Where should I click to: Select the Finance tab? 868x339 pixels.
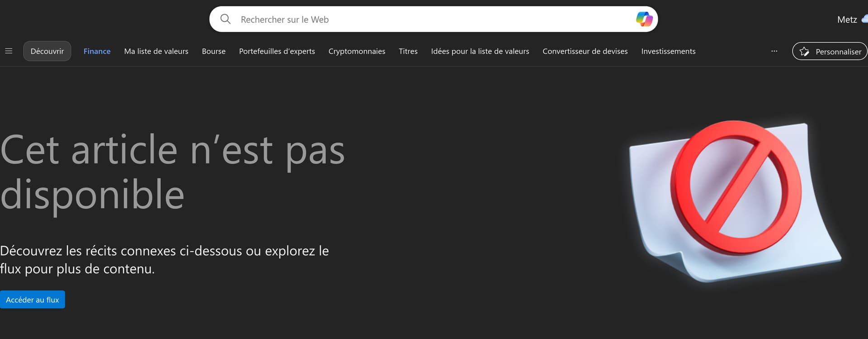click(97, 51)
